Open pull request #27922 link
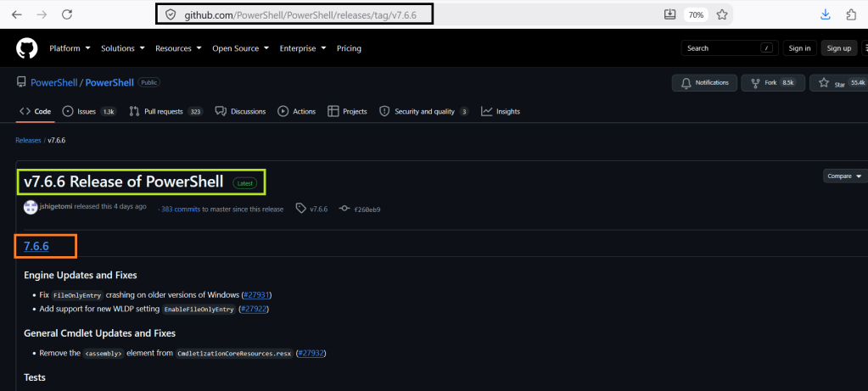The image size is (868, 391). 254,309
